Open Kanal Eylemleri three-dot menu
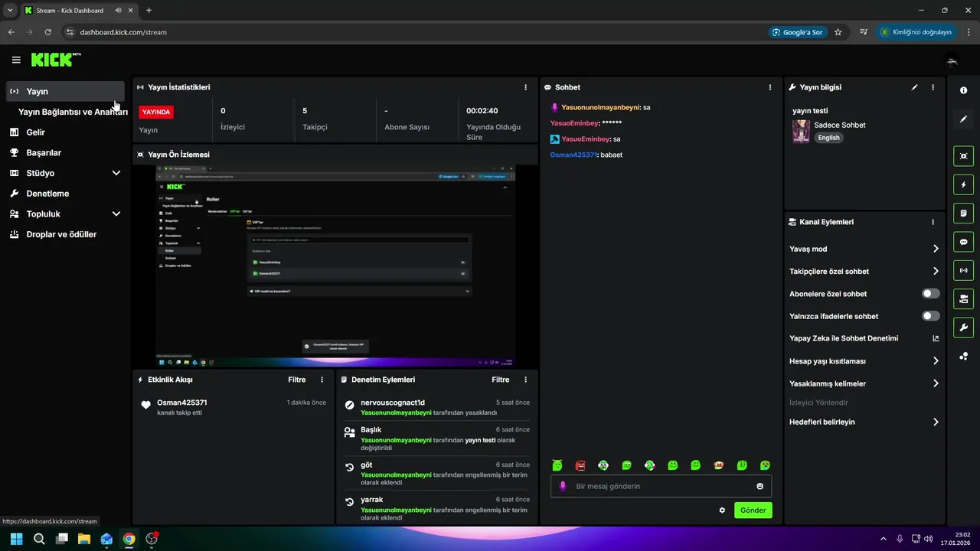This screenshot has height=551, width=980. (x=933, y=222)
